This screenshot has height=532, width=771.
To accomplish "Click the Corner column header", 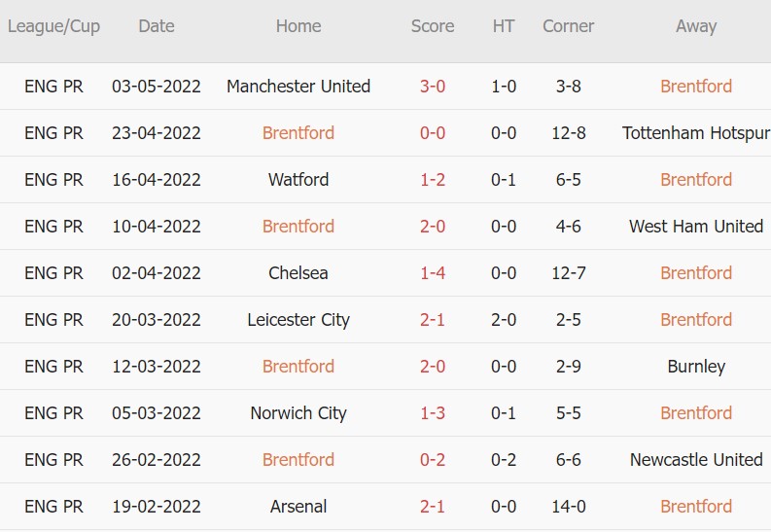I will coord(569,27).
